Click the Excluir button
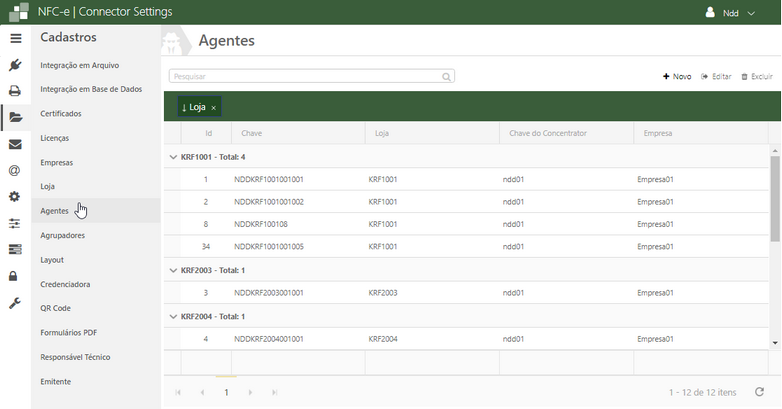Screen dimensions: 782x409 757,76
